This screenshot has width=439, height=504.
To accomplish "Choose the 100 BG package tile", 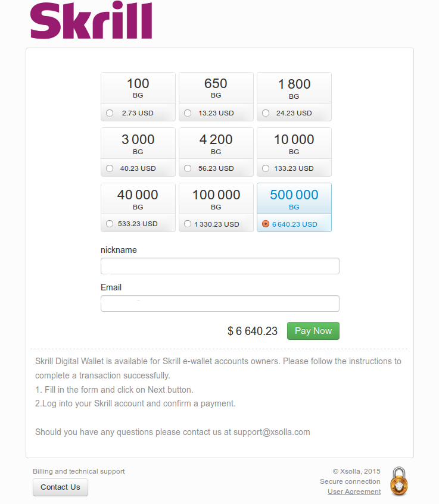I will [x=138, y=87].
